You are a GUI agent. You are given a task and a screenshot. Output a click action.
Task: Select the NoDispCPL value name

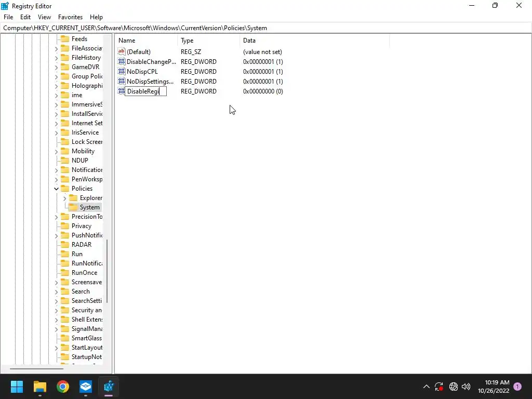tap(142, 72)
